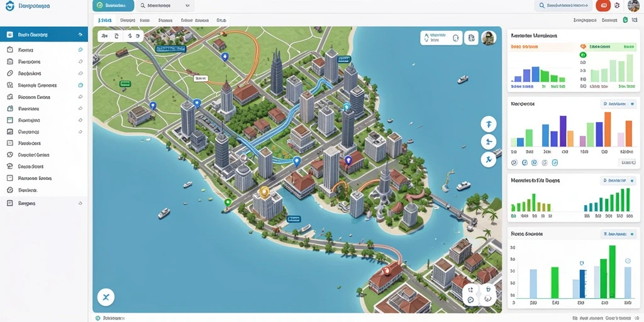Click the app logo in the top-left corner

point(10,6)
